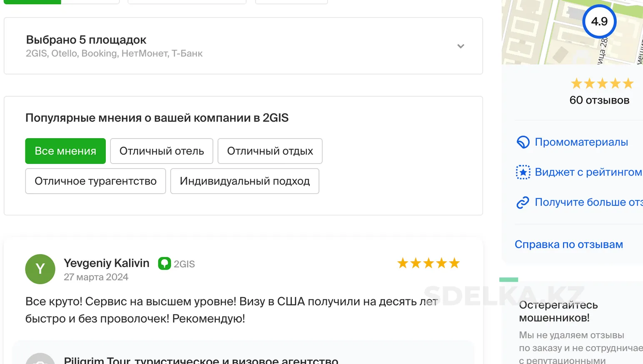Choose the 'Индивидуальный подход' opinion chip

244,181
